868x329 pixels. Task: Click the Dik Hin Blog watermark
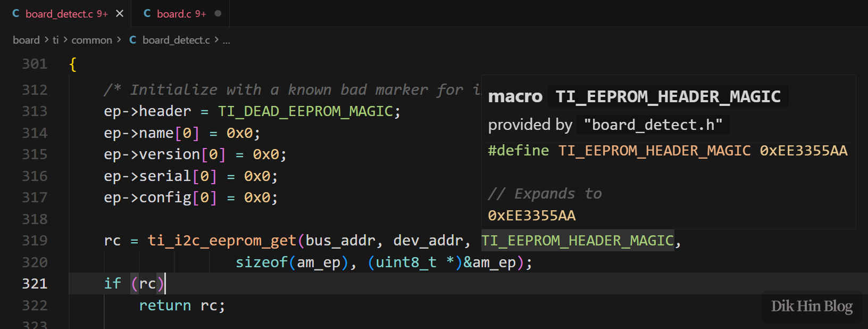(x=811, y=307)
